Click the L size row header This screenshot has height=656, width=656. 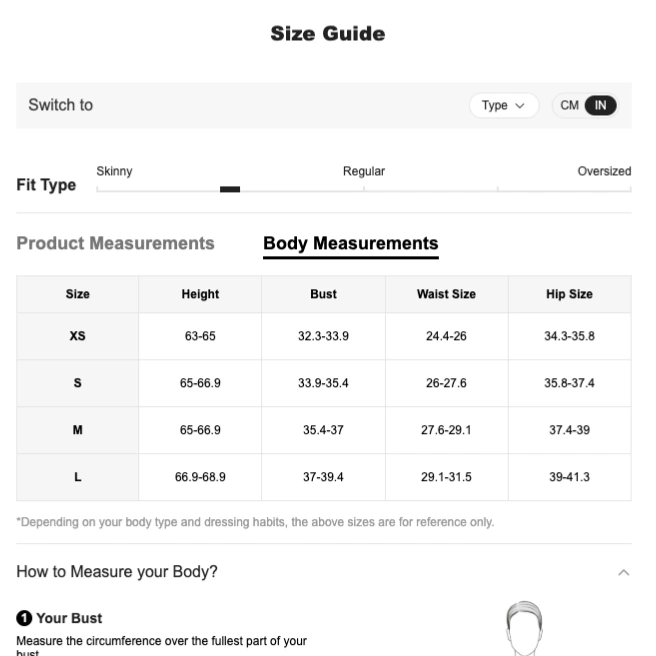click(x=77, y=477)
